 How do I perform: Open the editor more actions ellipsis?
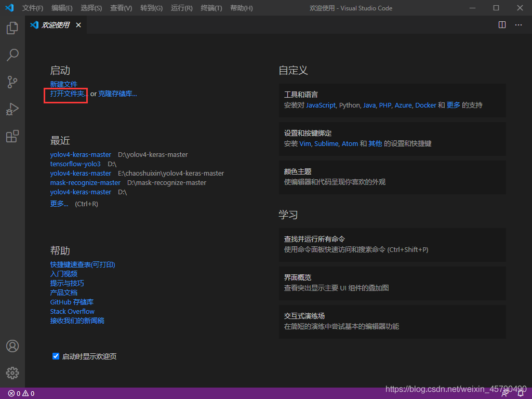[518, 25]
